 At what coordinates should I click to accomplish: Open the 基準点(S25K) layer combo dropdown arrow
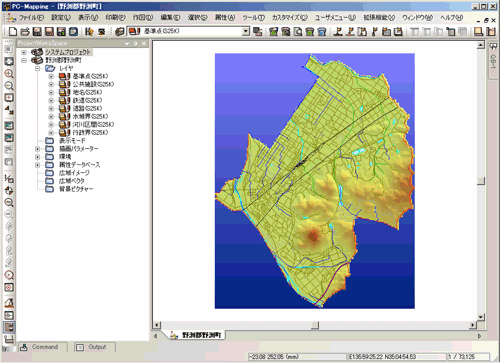click(x=246, y=32)
